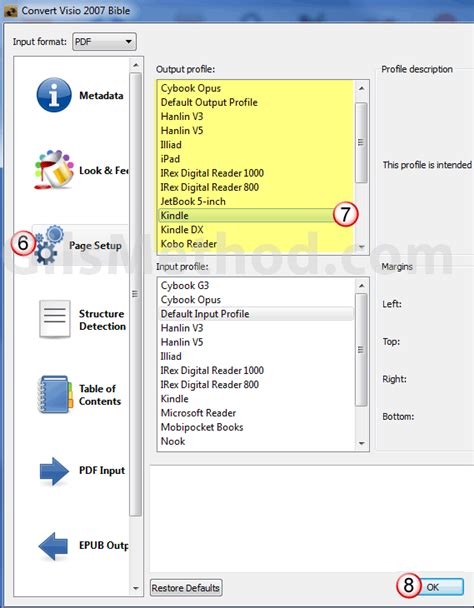Select Hanlin V5 in Input profile list
Screen dimensions: 474x608
(x=256, y=342)
